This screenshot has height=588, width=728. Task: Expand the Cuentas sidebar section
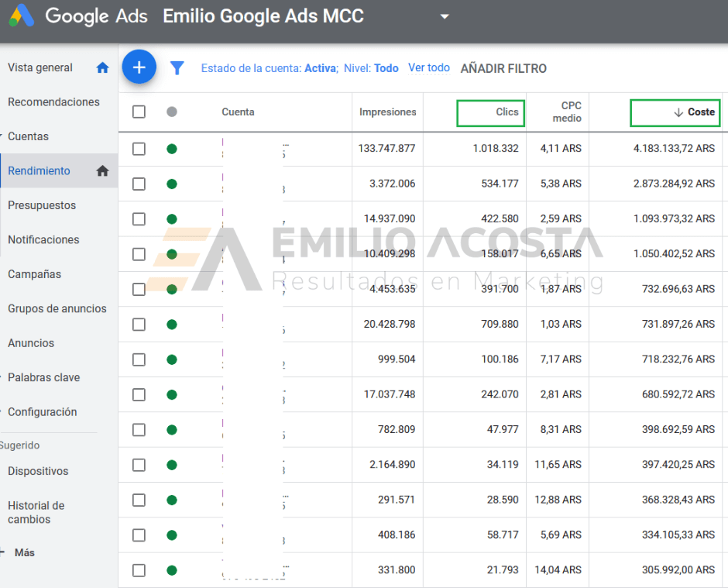(x=2, y=136)
